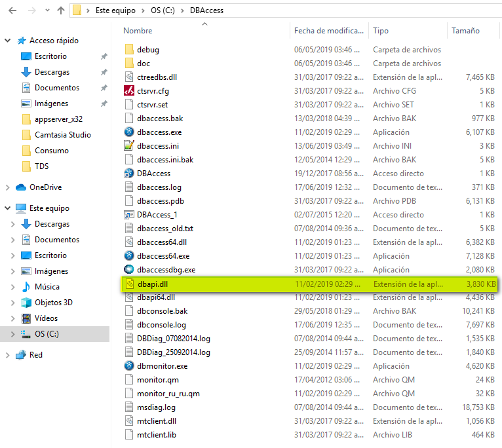Click the dbaccess.log document icon
502x448 pixels.
(x=129, y=187)
